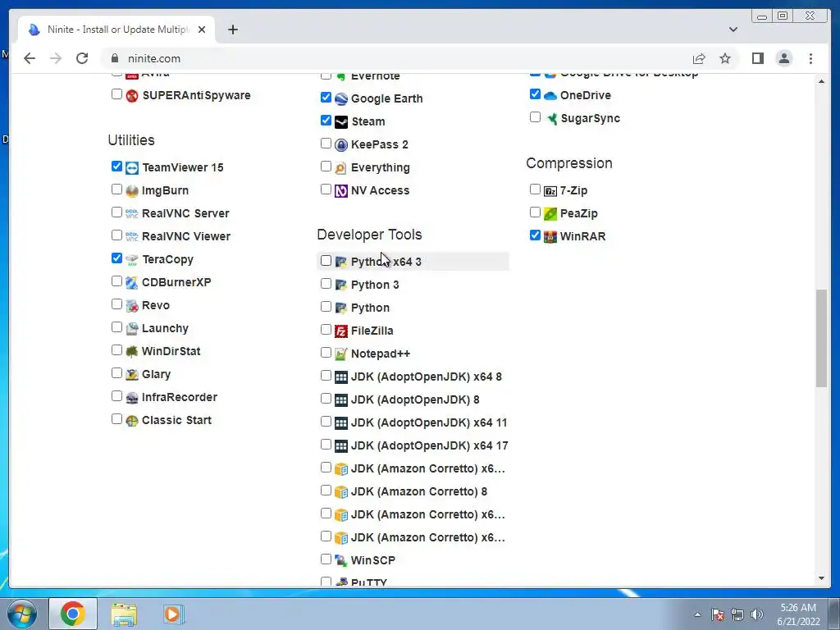The height and width of the screenshot is (630, 840).
Task: Click the WinSCP icon
Action: click(341, 561)
